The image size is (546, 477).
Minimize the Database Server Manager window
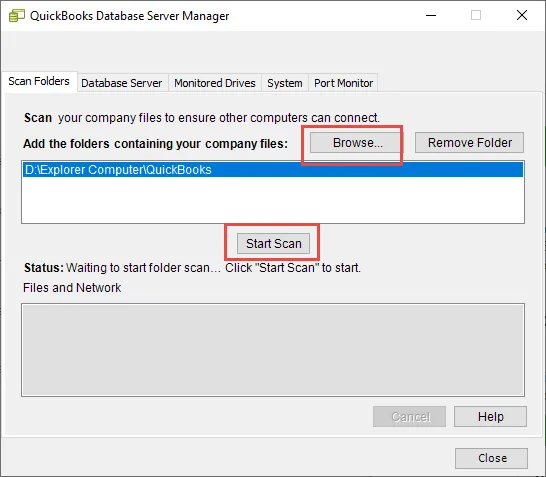431,15
